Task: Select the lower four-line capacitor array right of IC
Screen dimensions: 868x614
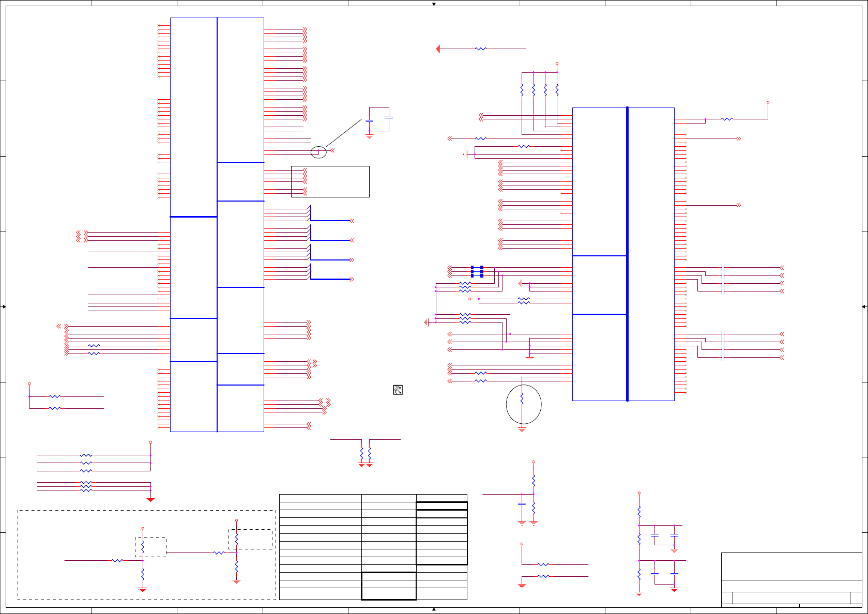Action: click(723, 345)
